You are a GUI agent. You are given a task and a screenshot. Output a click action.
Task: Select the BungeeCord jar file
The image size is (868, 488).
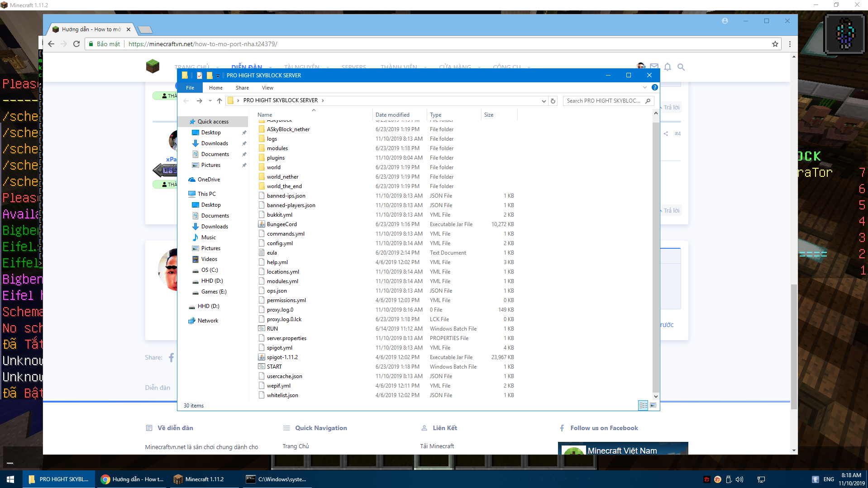[281, 224]
